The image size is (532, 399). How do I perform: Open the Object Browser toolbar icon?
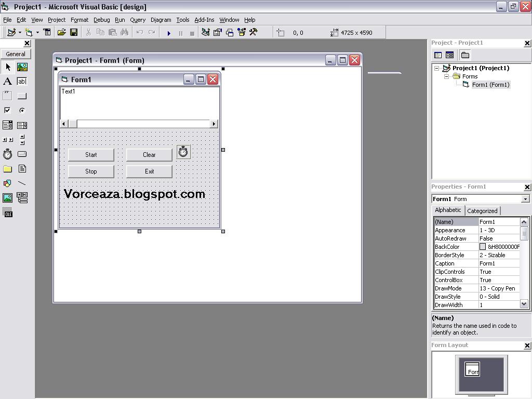click(241, 32)
